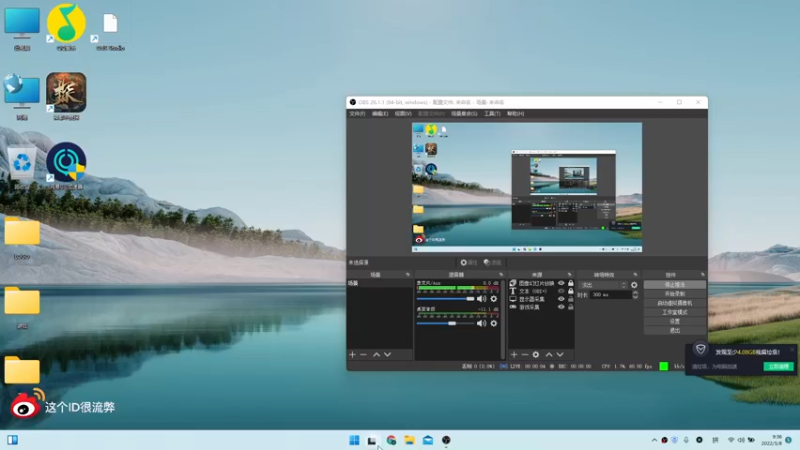Image resolution: width=800 pixels, height=450 pixels.
Task: Click the green 立即清理 button in the popup
Action: tap(779, 366)
